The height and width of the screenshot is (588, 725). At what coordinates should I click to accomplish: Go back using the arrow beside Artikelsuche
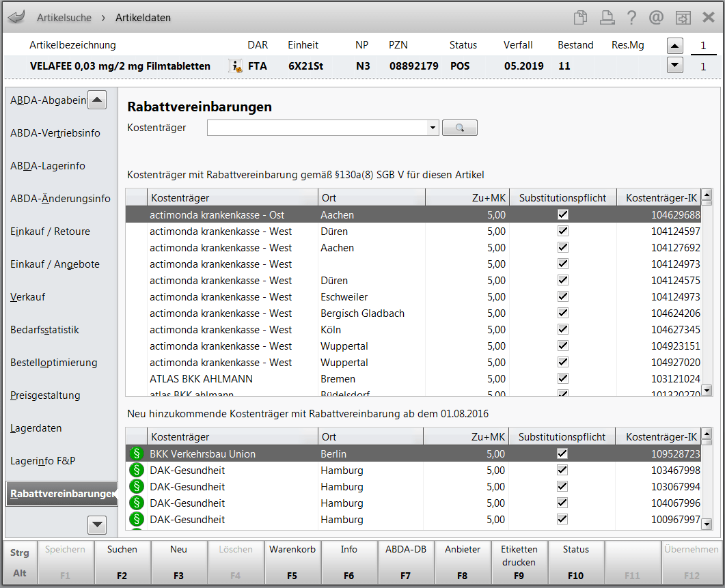pos(16,18)
